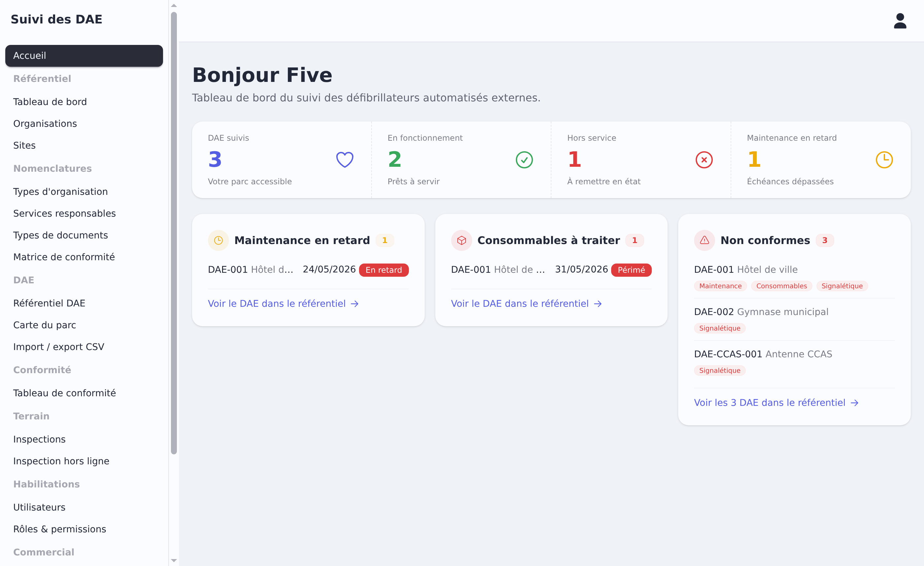The height and width of the screenshot is (566, 924).
Task: Open Matrice de conformité
Action: pyautogui.click(x=84, y=257)
